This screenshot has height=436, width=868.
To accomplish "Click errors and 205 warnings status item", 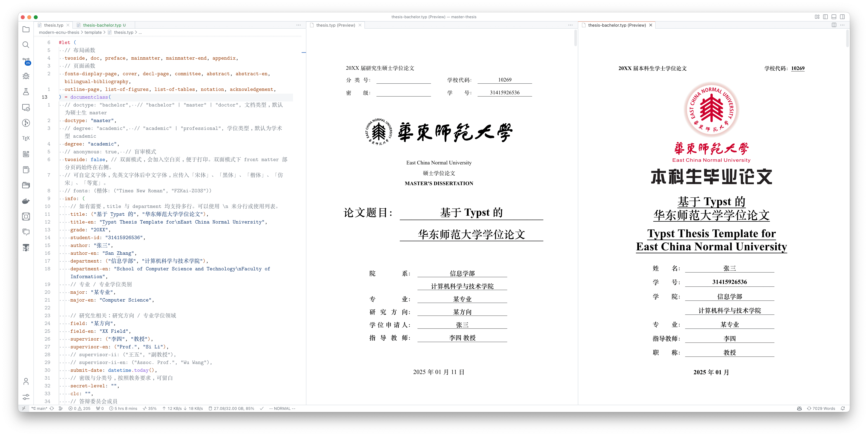I will 80,408.
